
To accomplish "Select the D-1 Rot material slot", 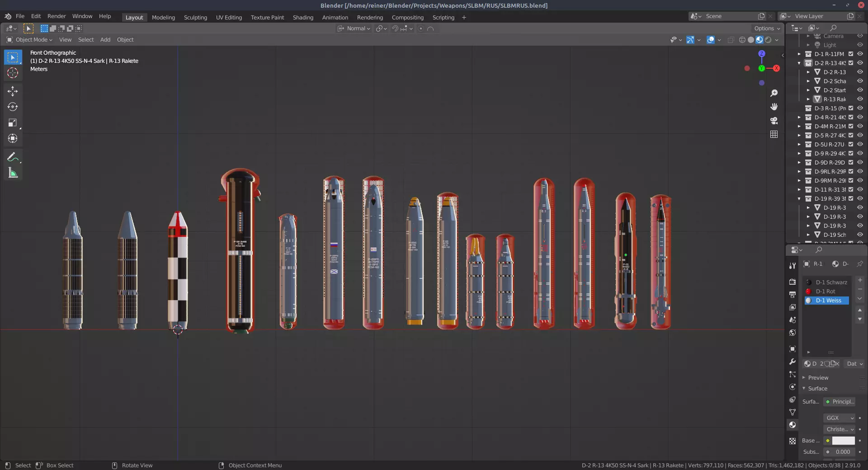I will pyautogui.click(x=827, y=291).
